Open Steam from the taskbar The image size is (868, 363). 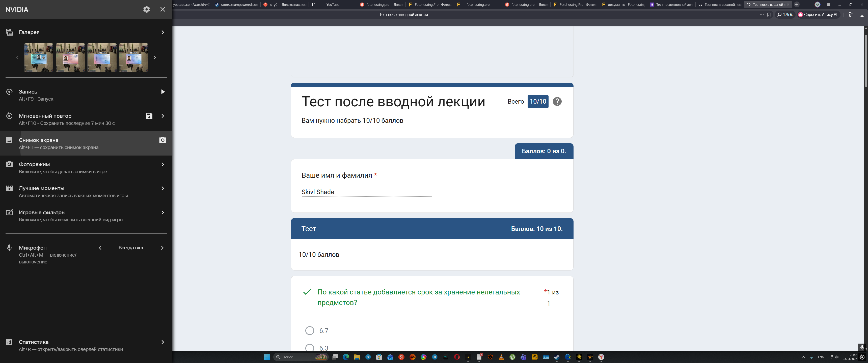click(557, 357)
